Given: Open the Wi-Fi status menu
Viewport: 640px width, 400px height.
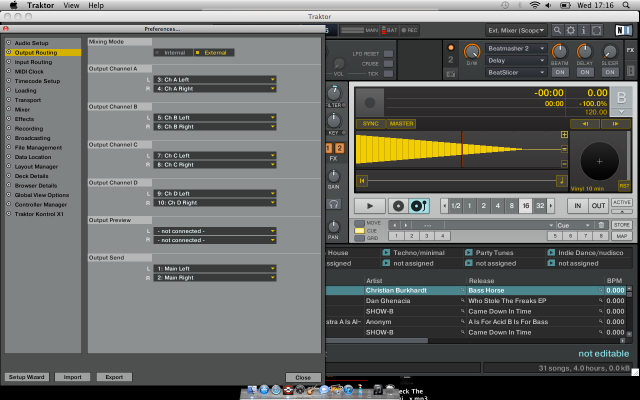Looking at the screenshot, I should pyautogui.click(x=534, y=5).
